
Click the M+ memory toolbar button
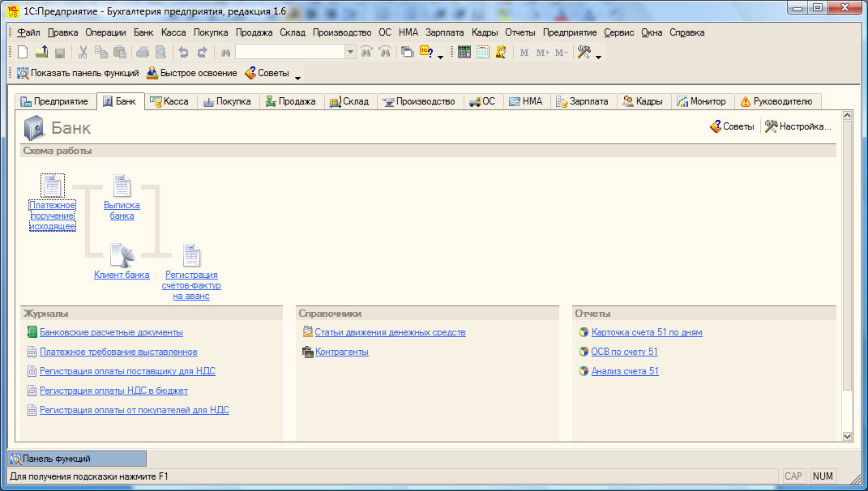click(x=542, y=53)
